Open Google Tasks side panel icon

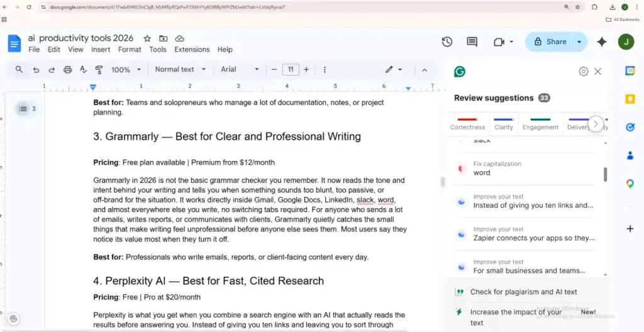click(630, 128)
